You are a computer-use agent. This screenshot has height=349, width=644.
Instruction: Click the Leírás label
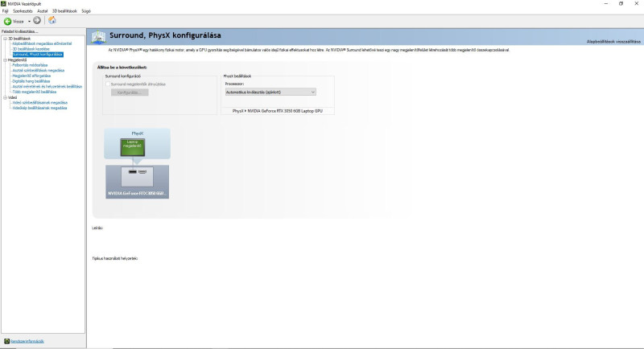pyautogui.click(x=97, y=228)
